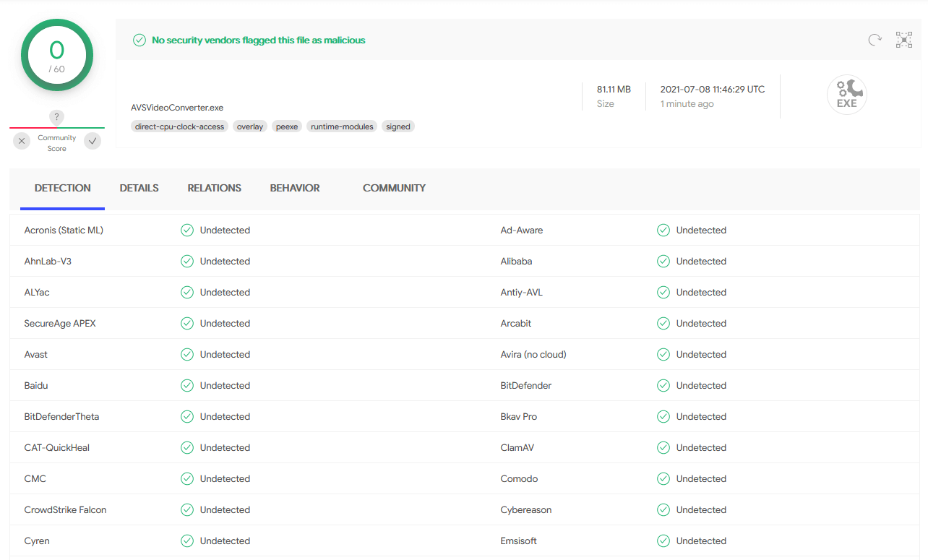Click the EXE file type icon

coord(846,95)
